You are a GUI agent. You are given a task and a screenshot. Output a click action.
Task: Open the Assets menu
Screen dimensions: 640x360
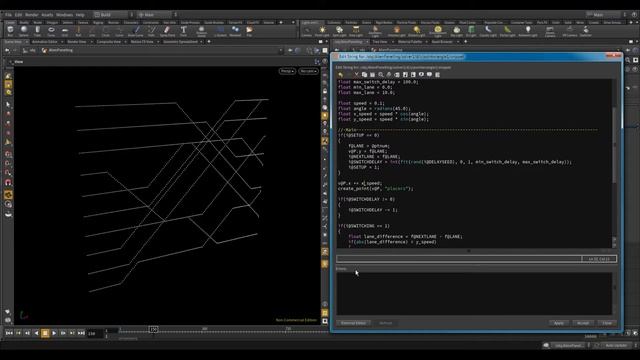click(47, 15)
